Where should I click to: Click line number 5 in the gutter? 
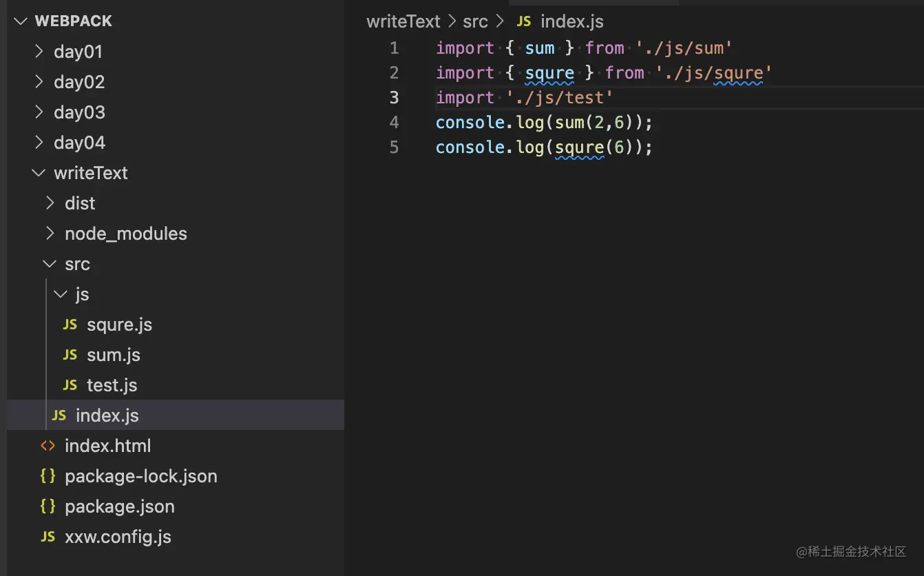(394, 147)
